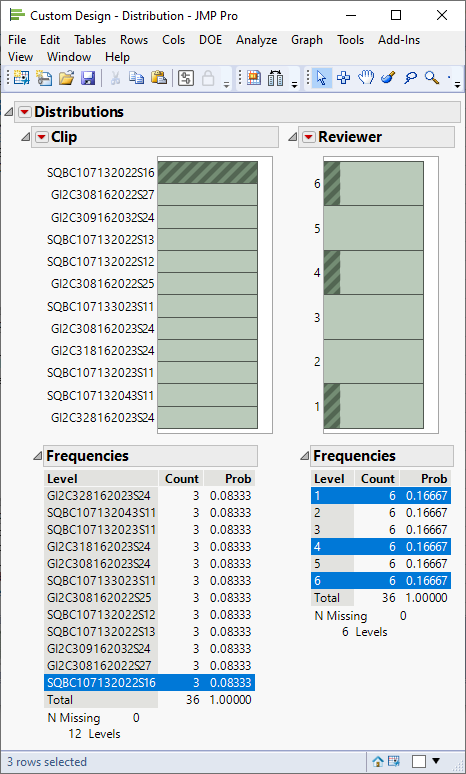
Task: Select the Brush tool
Action: (x=388, y=78)
